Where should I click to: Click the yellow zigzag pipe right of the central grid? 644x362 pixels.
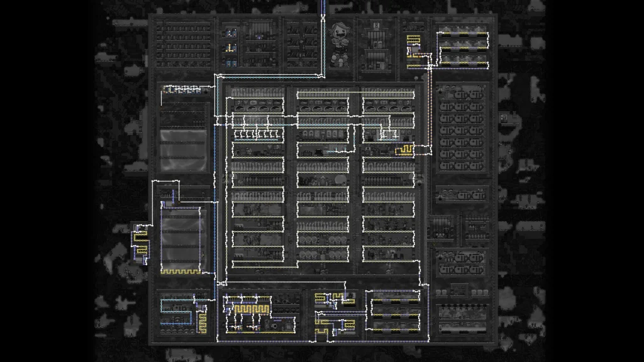pyautogui.click(x=404, y=150)
